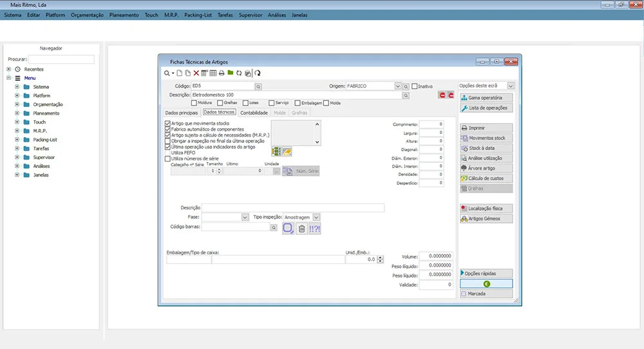The image size is (644, 349).
Task: Click the trash can icon beside barcode field
Action: [301, 229]
